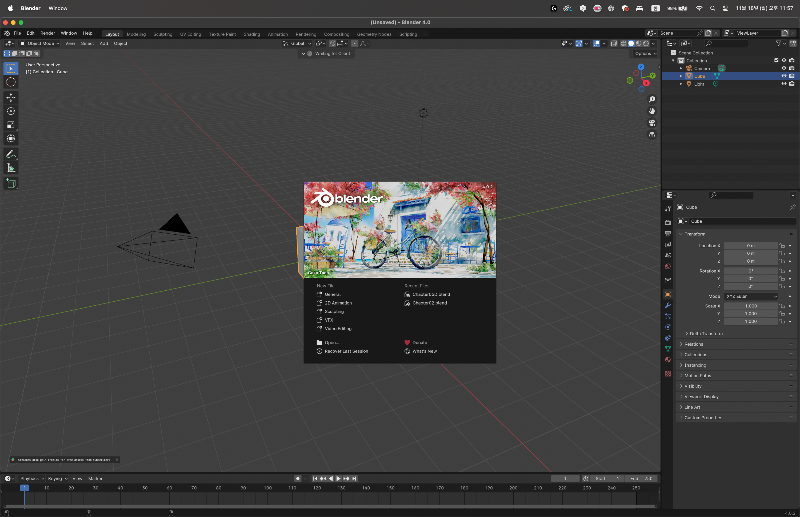Open the Global transform orientation dropdown
Viewport: 800px width, 517px height.
click(296, 43)
